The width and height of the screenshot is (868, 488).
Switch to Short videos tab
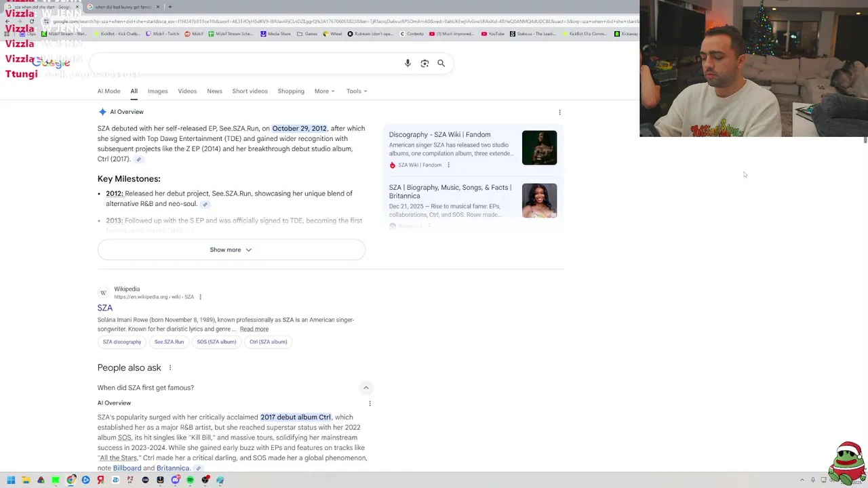(250, 91)
